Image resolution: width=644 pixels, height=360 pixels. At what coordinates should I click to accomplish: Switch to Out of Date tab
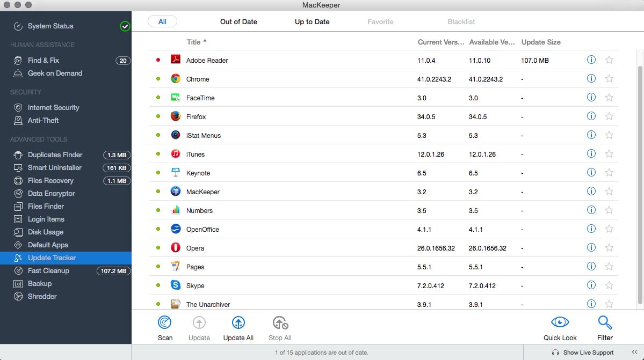coord(238,22)
